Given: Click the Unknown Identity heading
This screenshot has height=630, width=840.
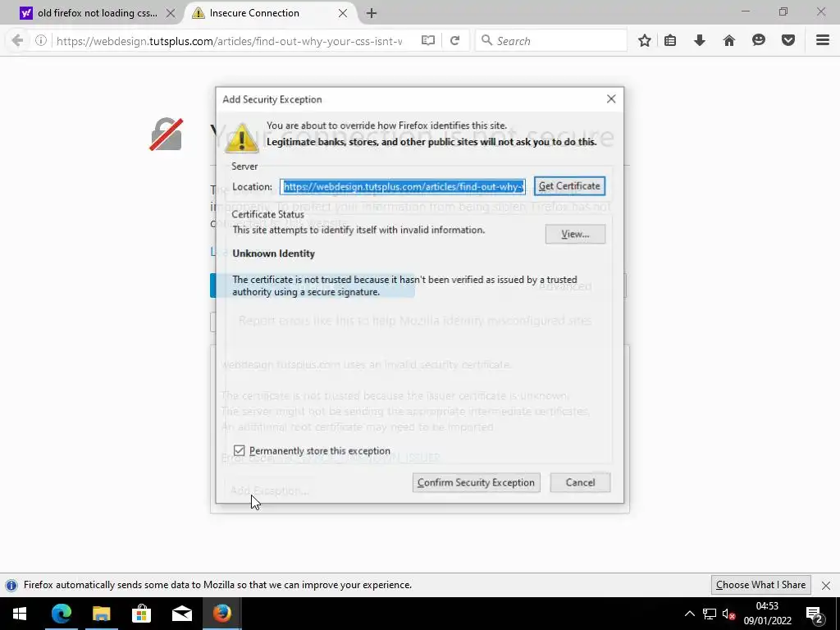Looking at the screenshot, I should [x=274, y=253].
